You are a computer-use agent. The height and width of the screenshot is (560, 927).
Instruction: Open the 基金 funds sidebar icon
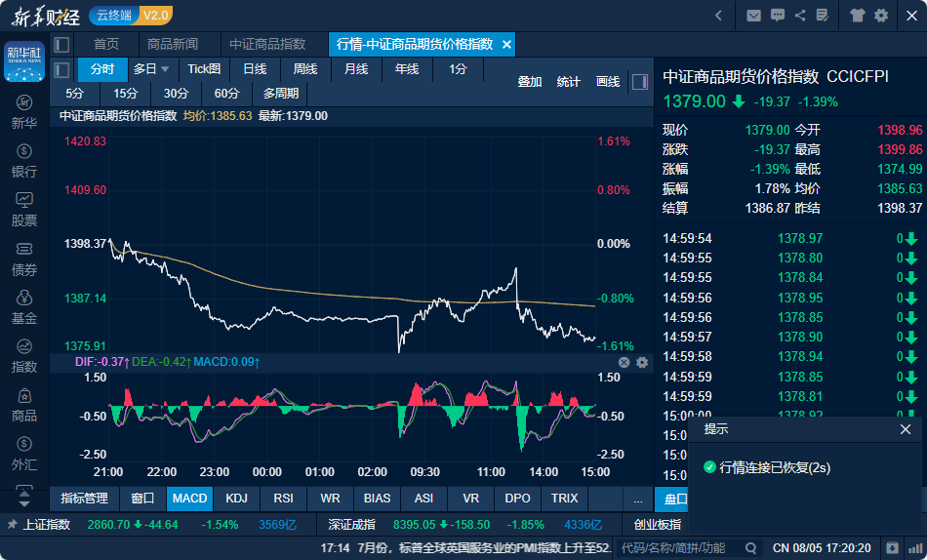24,306
